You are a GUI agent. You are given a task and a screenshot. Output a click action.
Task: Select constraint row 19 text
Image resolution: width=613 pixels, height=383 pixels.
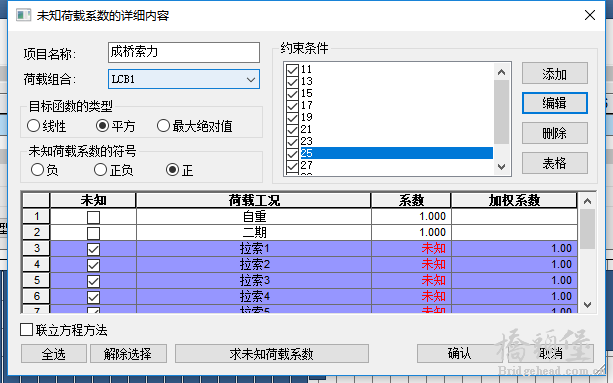(x=306, y=117)
